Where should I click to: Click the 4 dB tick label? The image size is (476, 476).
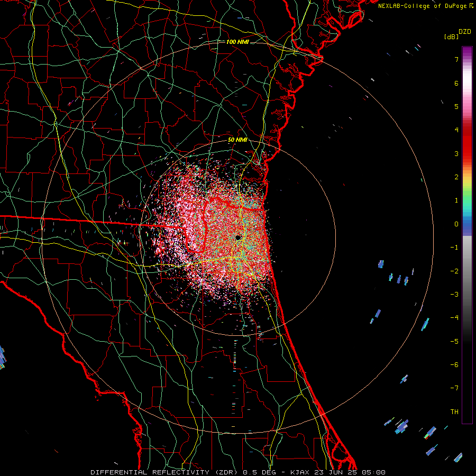coord(456,130)
